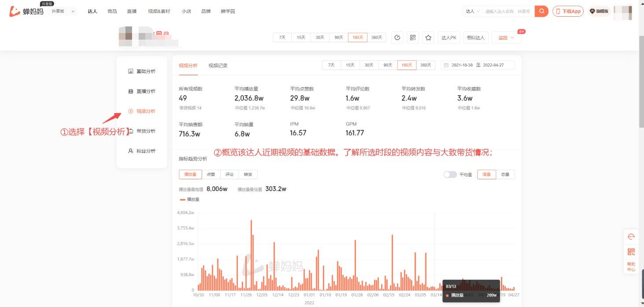Switch chart to 总量 mode
Viewport: 644px width, 307px height.
pos(505,174)
